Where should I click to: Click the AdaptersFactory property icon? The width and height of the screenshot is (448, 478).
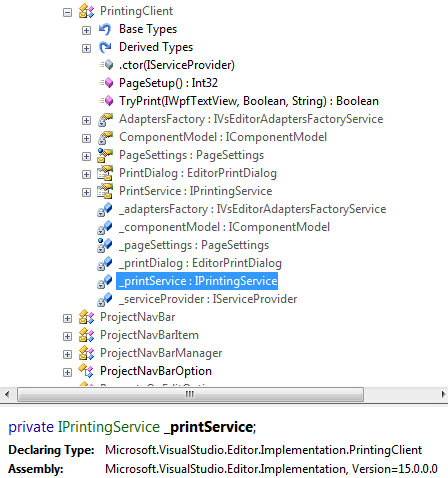tap(105, 119)
